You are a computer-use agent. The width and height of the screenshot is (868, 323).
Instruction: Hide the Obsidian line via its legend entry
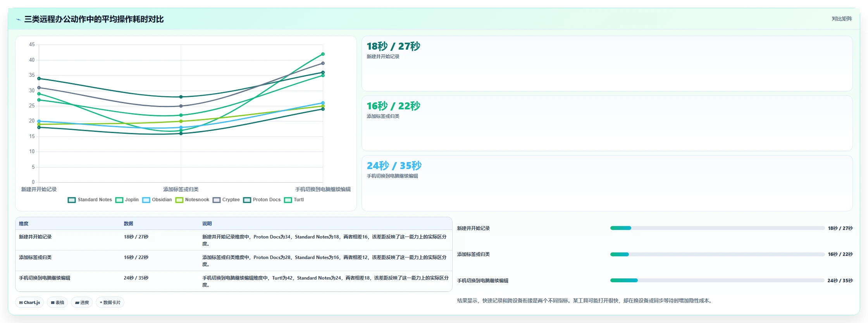(157, 200)
